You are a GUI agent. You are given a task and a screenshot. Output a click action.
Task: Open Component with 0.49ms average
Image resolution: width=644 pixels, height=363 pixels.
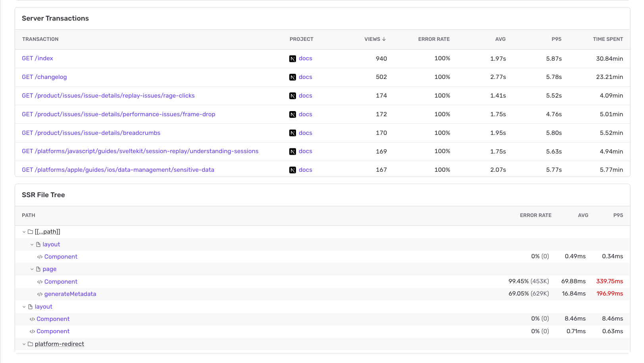[x=61, y=257]
